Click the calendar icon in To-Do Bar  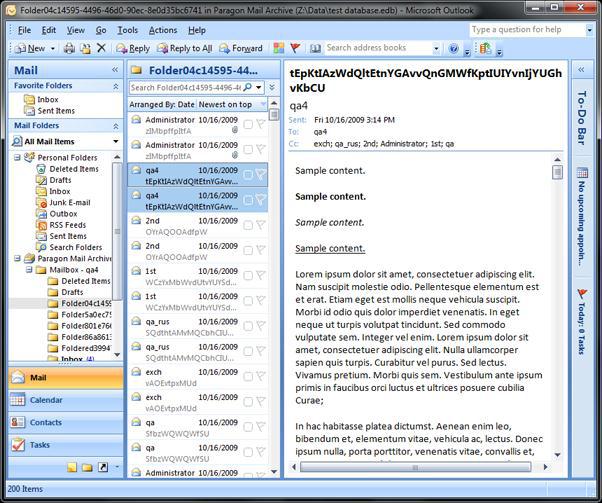(x=582, y=173)
